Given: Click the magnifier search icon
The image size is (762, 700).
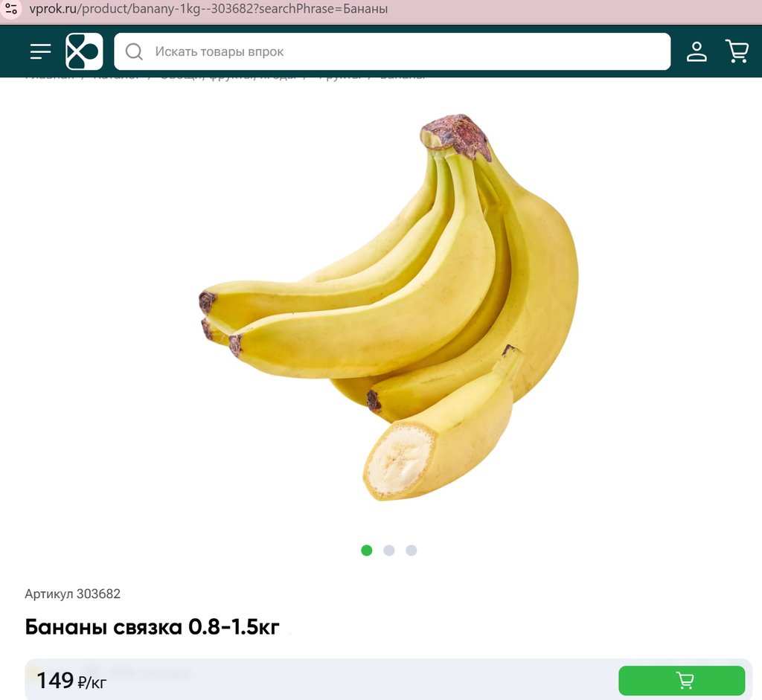Looking at the screenshot, I should click(134, 51).
